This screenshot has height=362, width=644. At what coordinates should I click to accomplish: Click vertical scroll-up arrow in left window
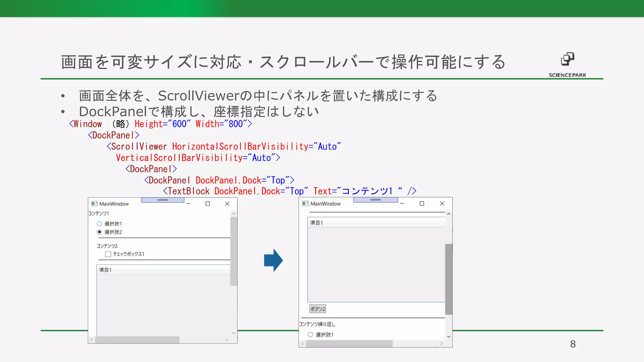point(234,214)
